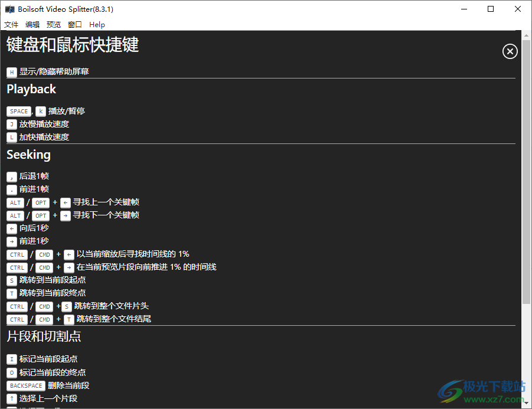This screenshot has width=532, height=409.
Task: Click the K key badge next to SPACE
Action: [x=40, y=111]
